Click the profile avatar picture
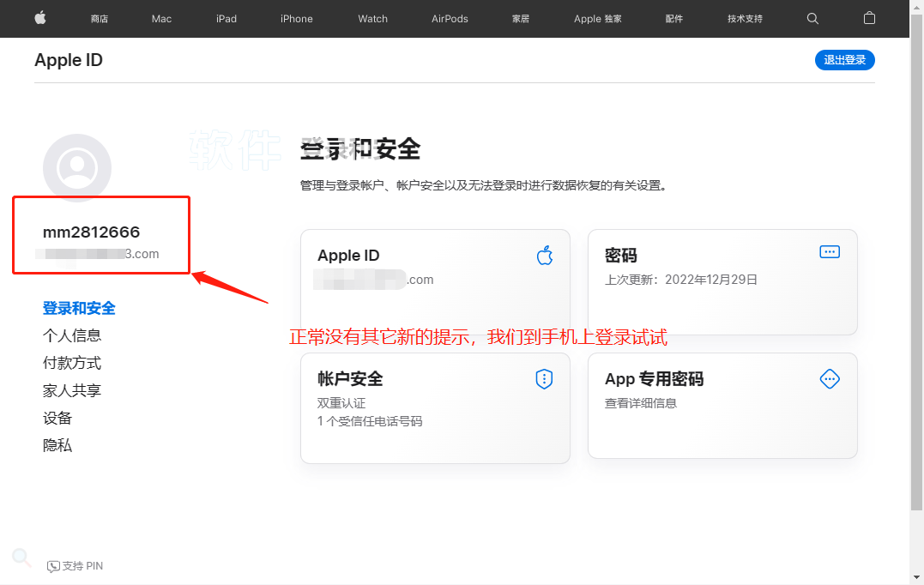 [x=77, y=168]
